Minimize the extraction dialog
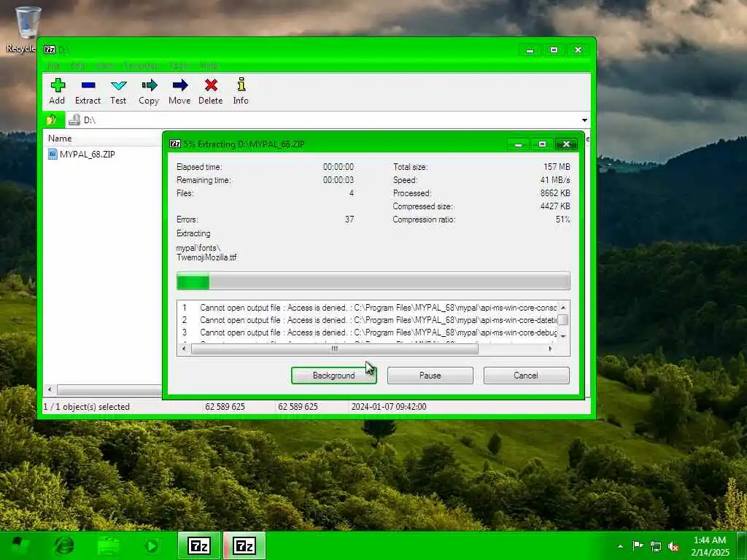This screenshot has height=560, width=747. click(x=519, y=144)
